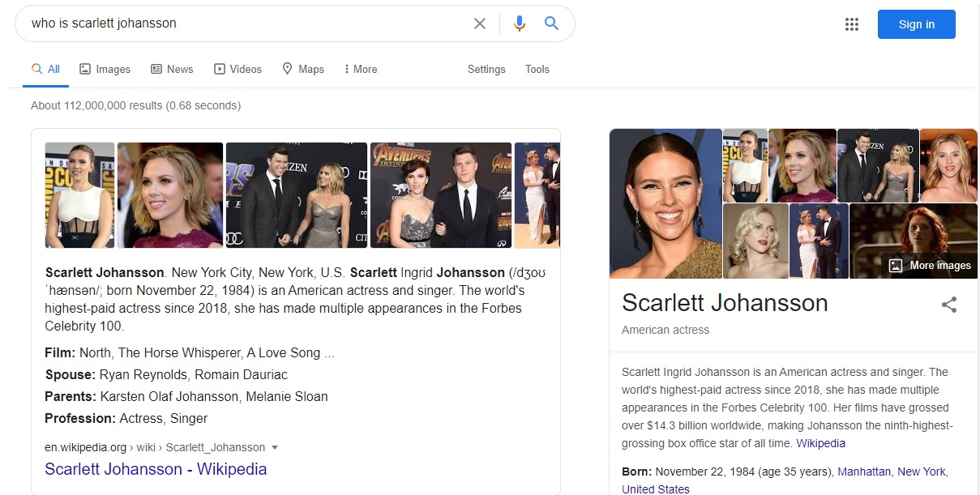Open first carousel photo with white top
Screen dimensions: 980x495
coord(79,195)
